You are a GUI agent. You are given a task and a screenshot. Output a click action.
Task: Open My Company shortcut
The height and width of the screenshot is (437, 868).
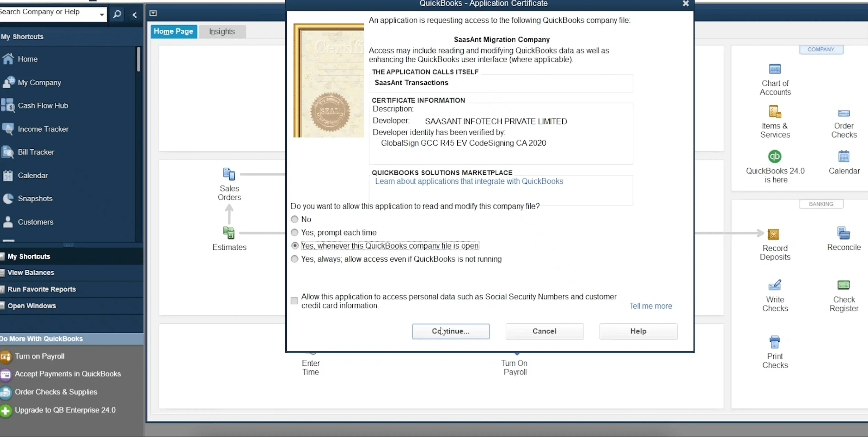click(32, 82)
